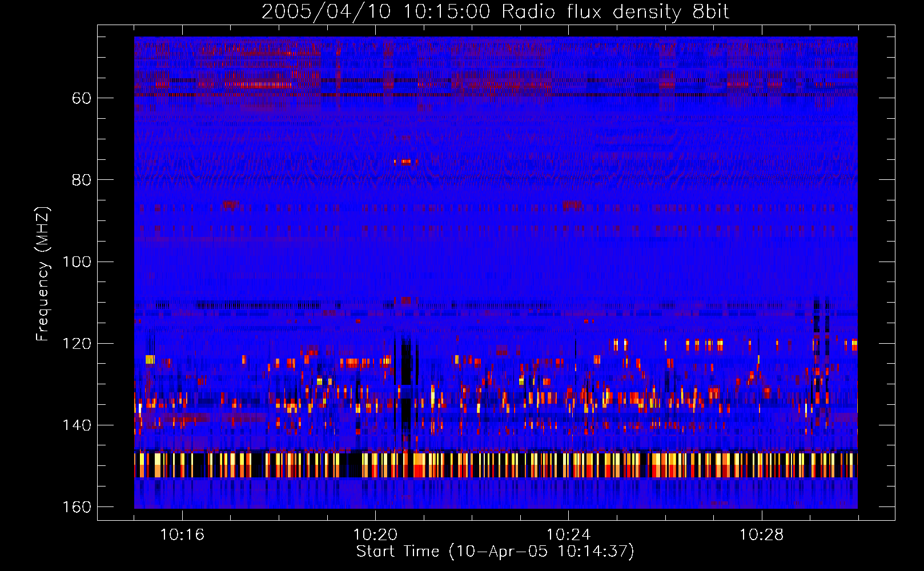Image resolution: width=924 pixels, height=571 pixels.
Task: Click the '160' frequency tick label
Action: [76, 506]
